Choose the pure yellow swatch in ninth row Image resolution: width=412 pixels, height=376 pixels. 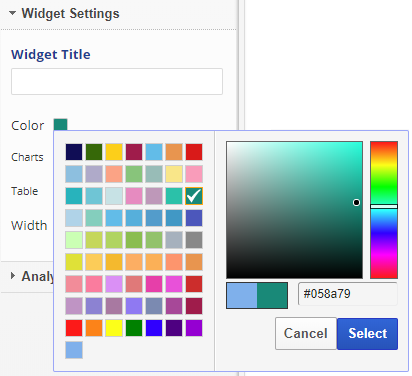pos(114,328)
